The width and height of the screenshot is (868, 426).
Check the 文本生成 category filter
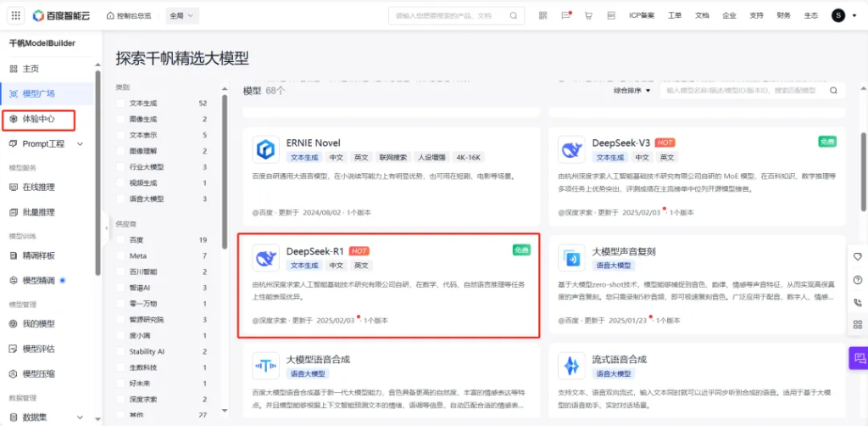pyautogui.click(x=120, y=103)
